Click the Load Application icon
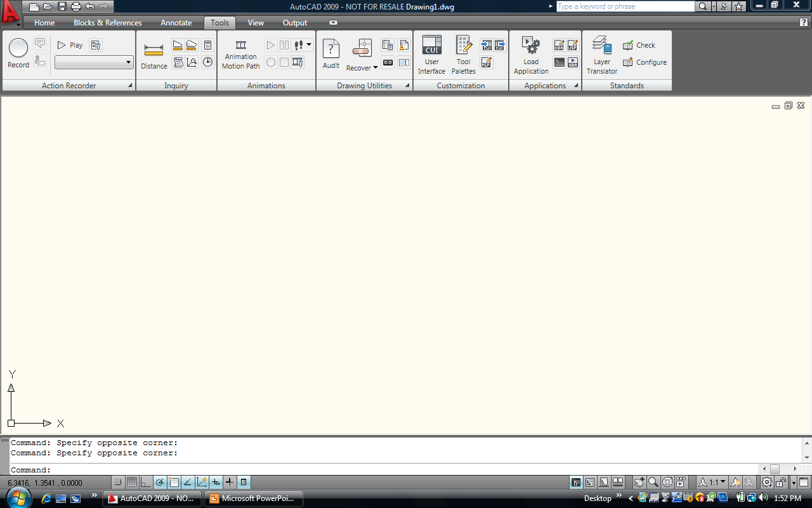Screen dimensions: 812x508 click(531, 55)
